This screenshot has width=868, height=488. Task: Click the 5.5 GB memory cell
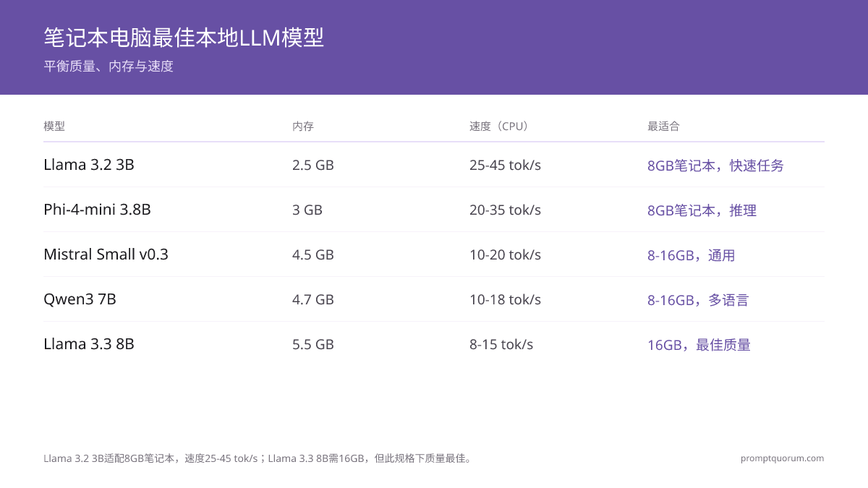(x=313, y=344)
